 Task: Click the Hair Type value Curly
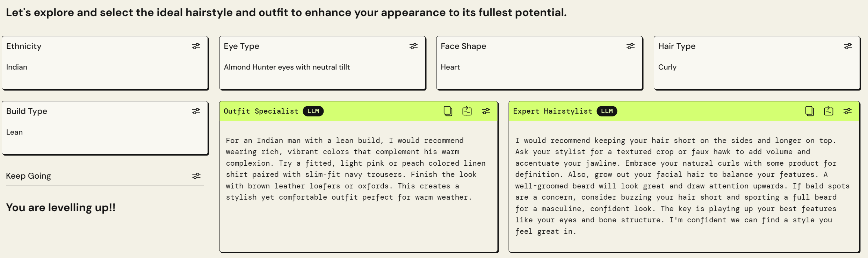coord(667,67)
